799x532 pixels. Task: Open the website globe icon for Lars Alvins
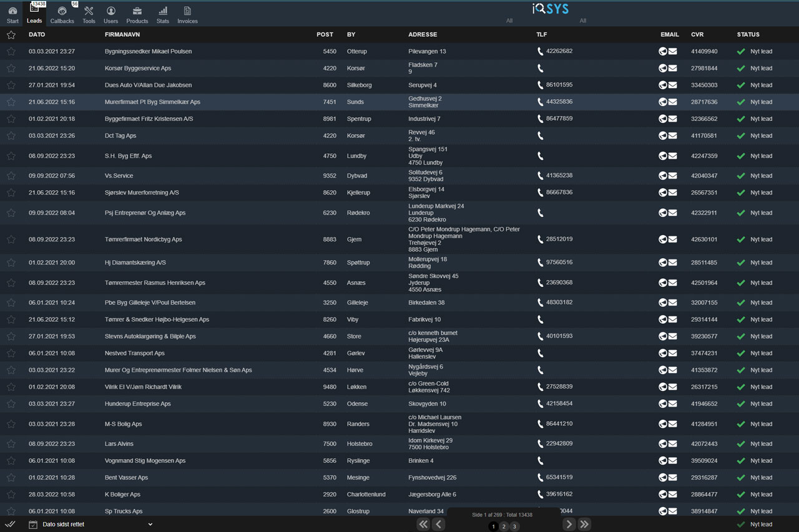tap(663, 444)
